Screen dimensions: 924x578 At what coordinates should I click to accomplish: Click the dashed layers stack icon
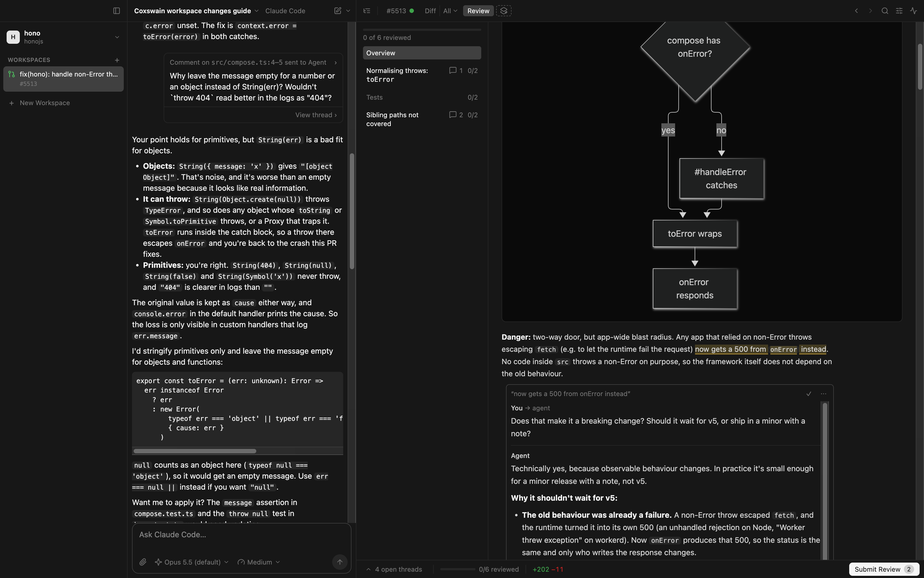pyautogui.click(x=504, y=11)
